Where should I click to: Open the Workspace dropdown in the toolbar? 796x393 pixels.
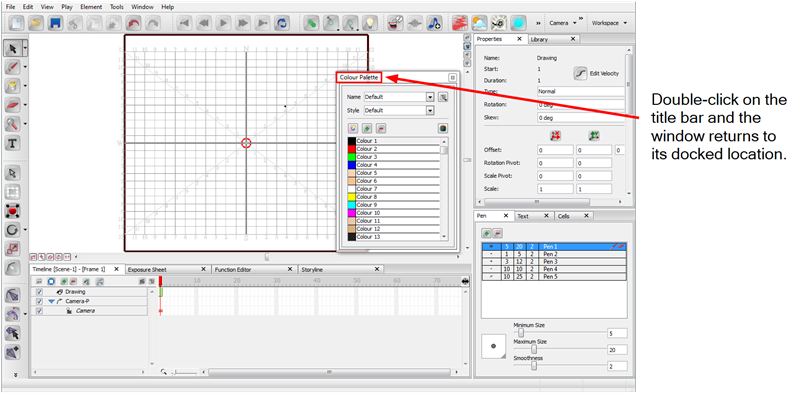(x=609, y=23)
